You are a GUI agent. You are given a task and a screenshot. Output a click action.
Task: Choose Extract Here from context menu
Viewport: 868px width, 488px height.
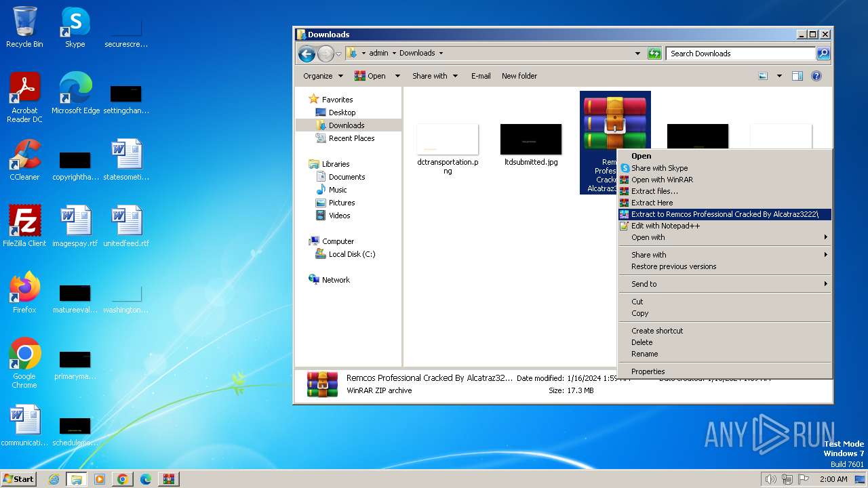point(725,203)
